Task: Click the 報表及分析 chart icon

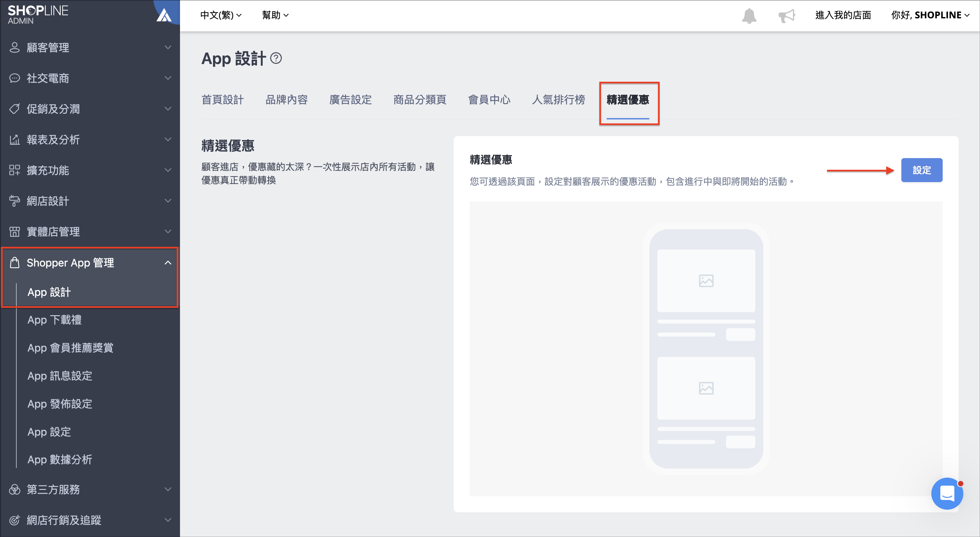Action: [14, 140]
